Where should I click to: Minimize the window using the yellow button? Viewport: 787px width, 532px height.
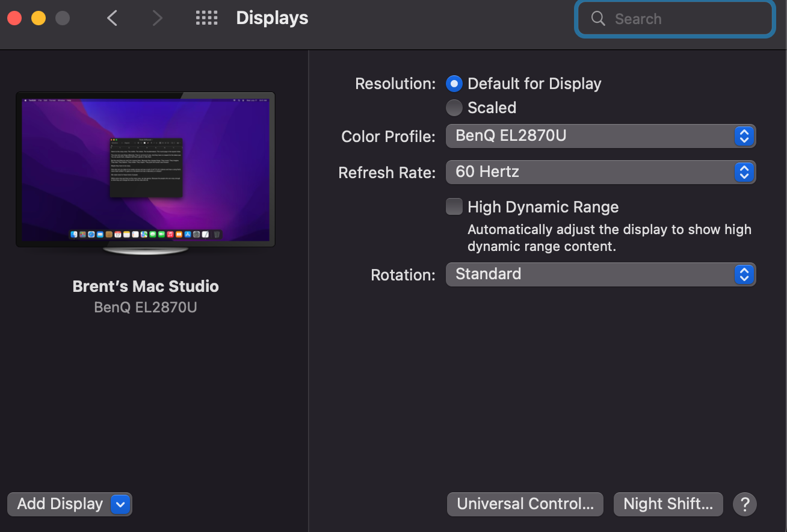point(39,18)
